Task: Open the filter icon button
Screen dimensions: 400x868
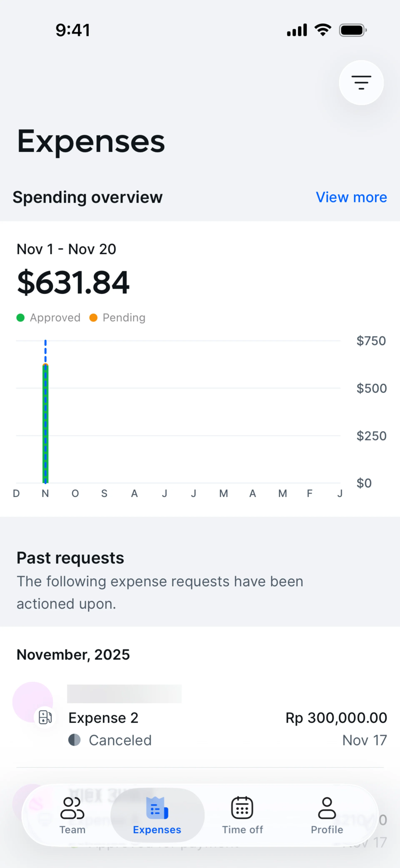Action: tap(361, 83)
